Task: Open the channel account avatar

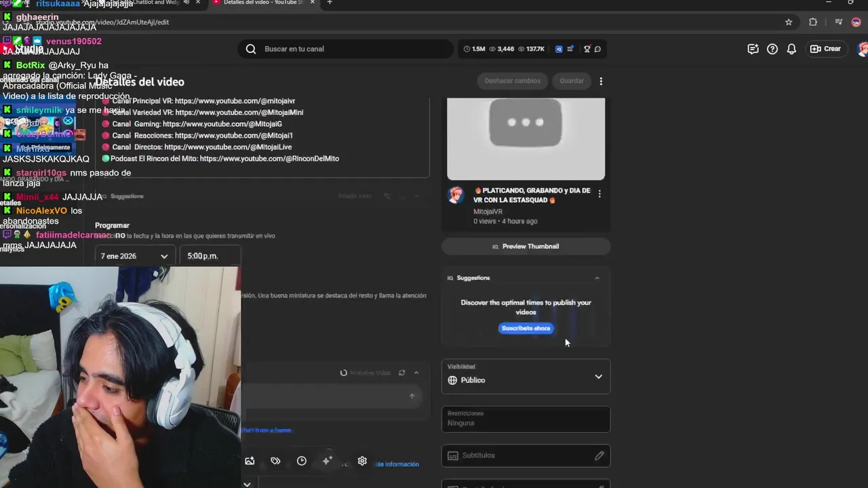Action: (x=863, y=49)
